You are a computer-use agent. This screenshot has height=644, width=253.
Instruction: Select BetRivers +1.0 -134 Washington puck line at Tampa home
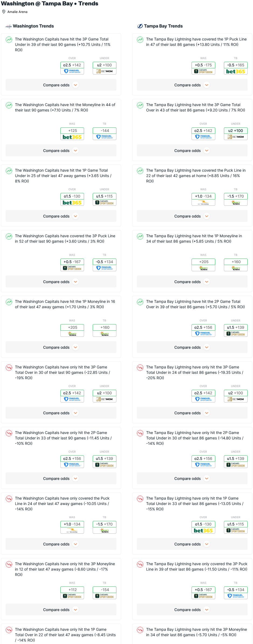coord(203,199)
